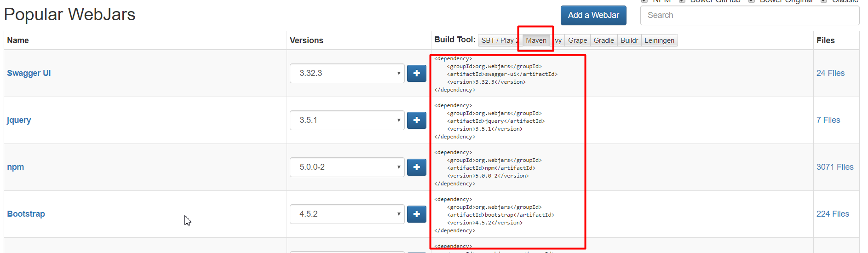Open the 3071 Files link for npm

coord(835,167)
